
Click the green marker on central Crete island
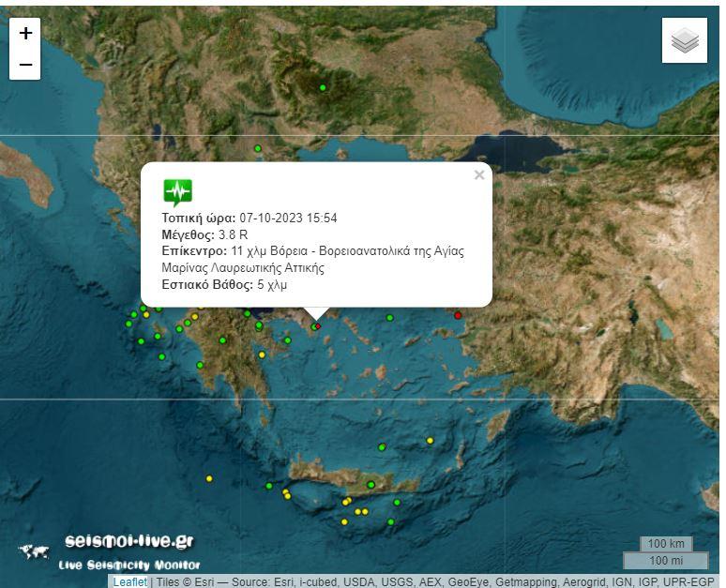coord(371,485)
